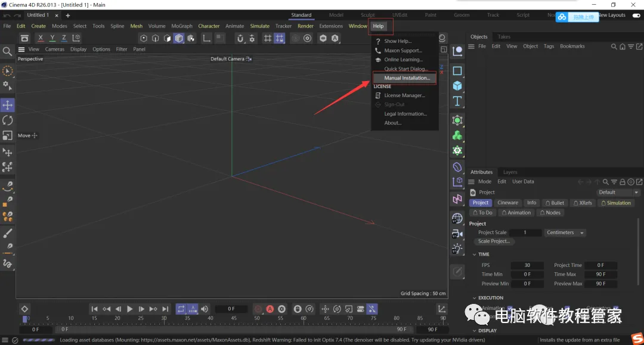The width and height of the screenshot is (644, 345).
Task: Click the light object icon
Action: pos(457,248)
